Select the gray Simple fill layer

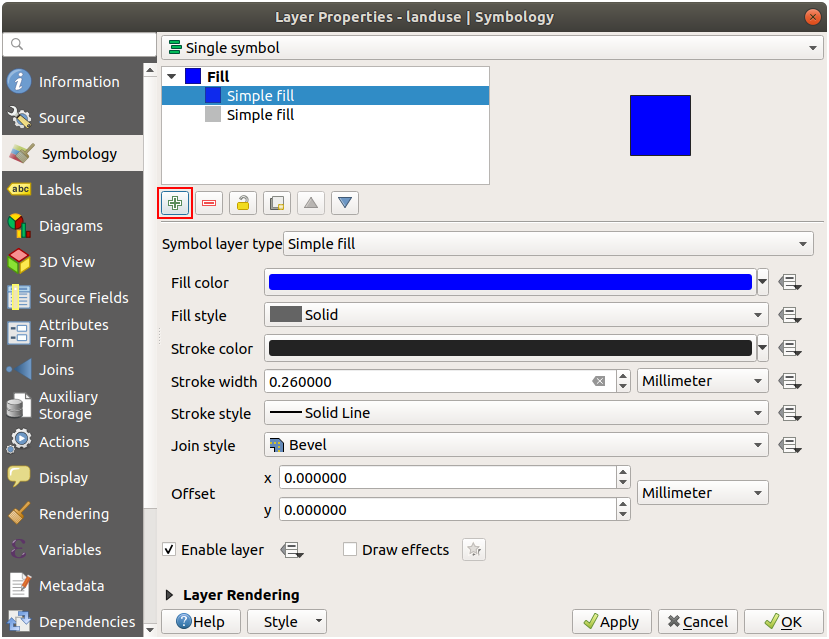click(259, 115)
